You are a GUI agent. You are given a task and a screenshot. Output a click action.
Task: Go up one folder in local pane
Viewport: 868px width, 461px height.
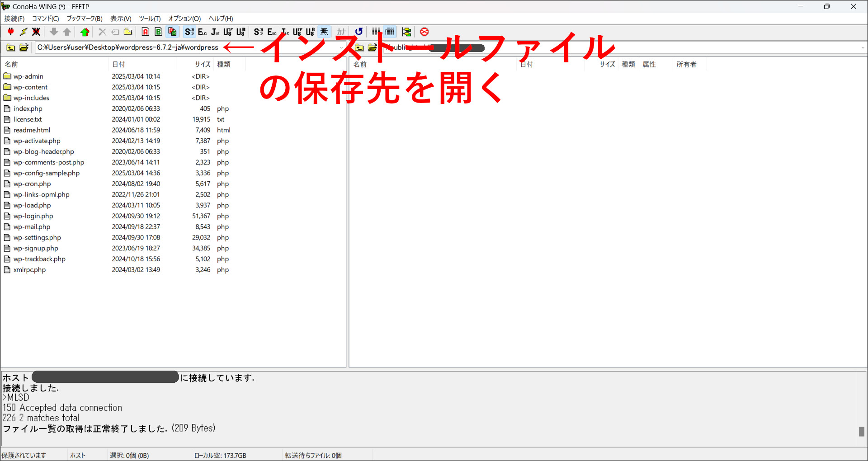click(10, 47)
